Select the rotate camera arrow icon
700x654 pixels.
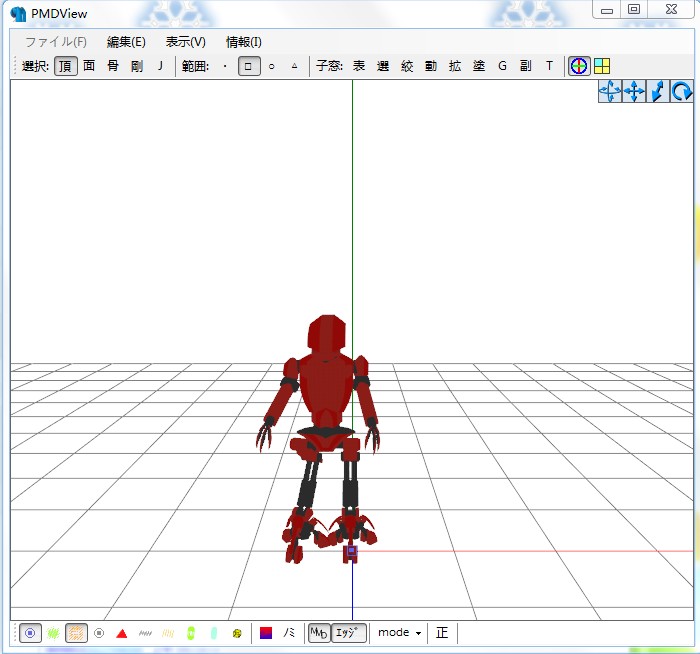(682, 92)
